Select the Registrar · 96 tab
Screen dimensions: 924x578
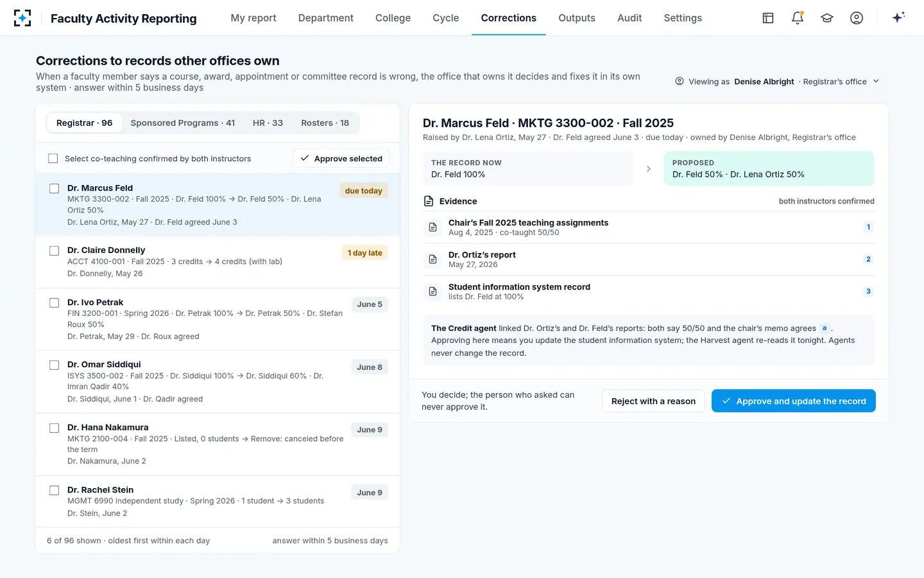(84, 123)
